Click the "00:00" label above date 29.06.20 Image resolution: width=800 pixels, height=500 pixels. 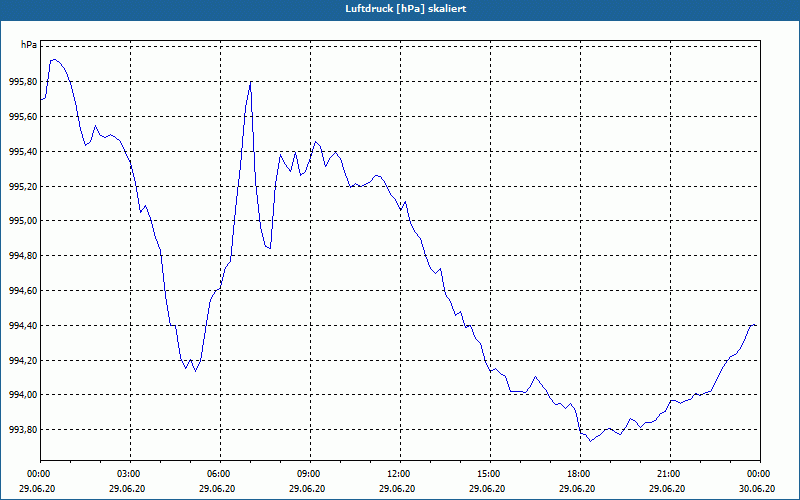(41, 474)
